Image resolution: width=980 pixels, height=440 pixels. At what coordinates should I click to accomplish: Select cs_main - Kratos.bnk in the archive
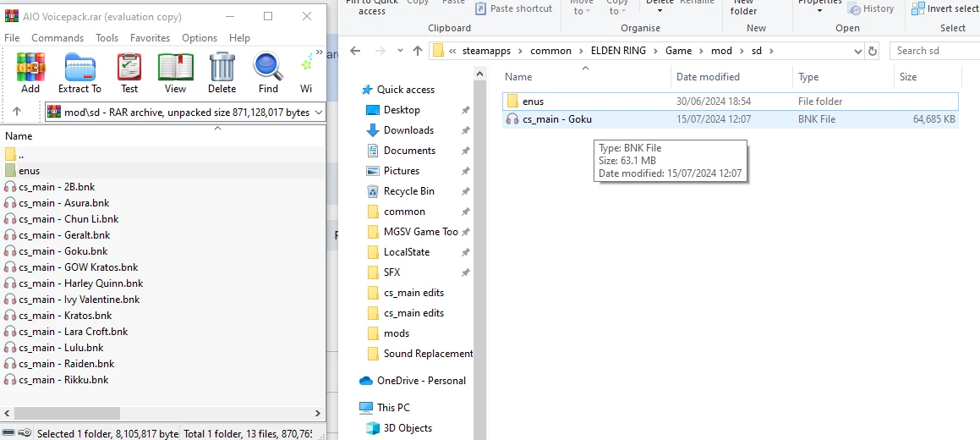point(58,316)
